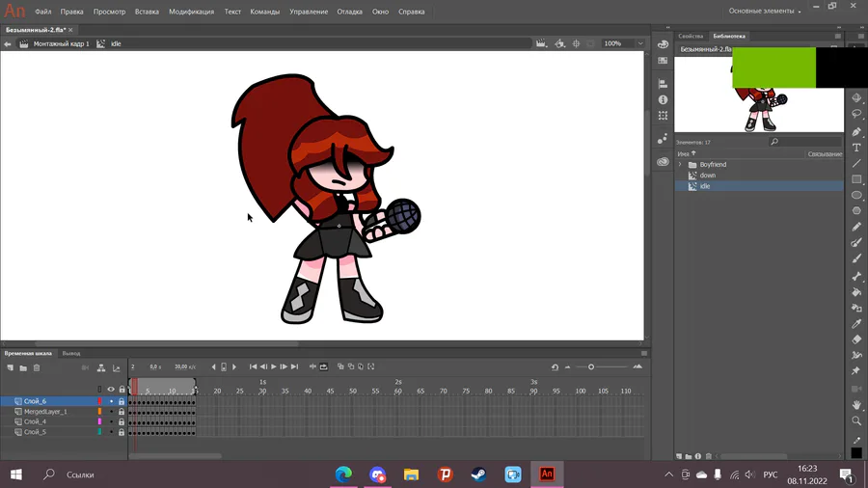Select the Hand tool
Image resolution: width=868 pixels, height=488 pixels.
point(856,405)
